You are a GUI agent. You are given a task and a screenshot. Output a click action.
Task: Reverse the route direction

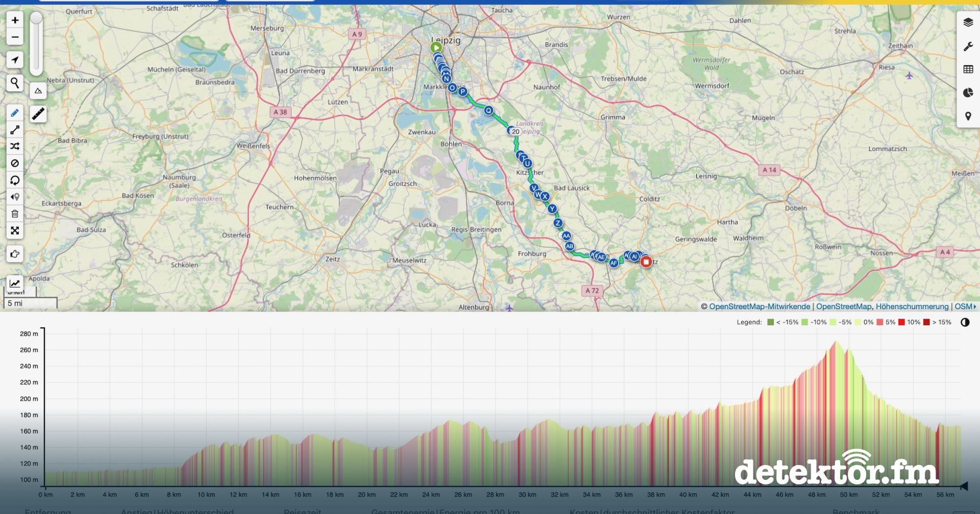click(x=15, y=180)
